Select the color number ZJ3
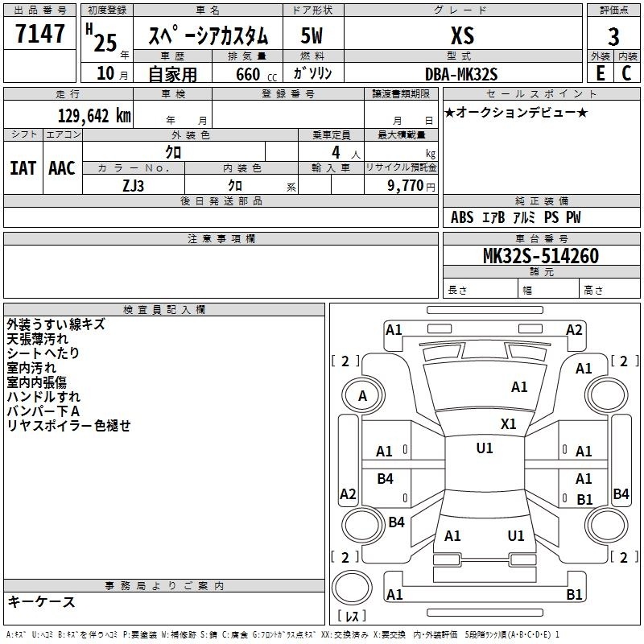Viewport: 644px width, 644px height. pyautogui.click(x=134, y=184)
